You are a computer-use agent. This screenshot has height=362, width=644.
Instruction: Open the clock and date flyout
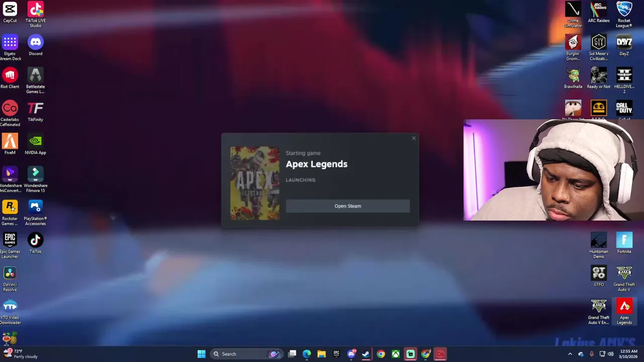pyautogui.click(x=629, y=354)
